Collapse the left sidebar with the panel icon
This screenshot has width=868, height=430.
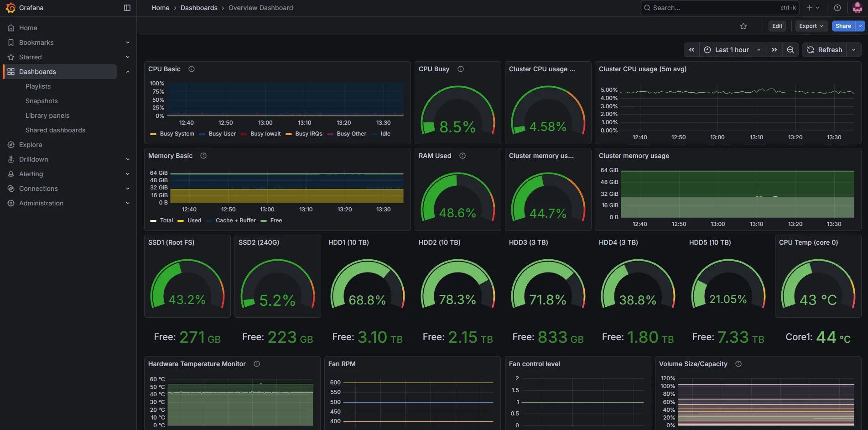pos(126,8)
